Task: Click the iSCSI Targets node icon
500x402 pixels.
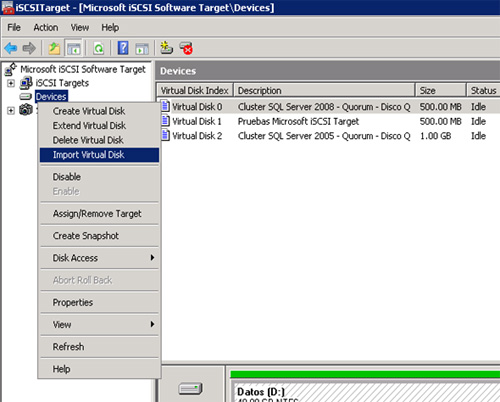Action: pos(26,83)
